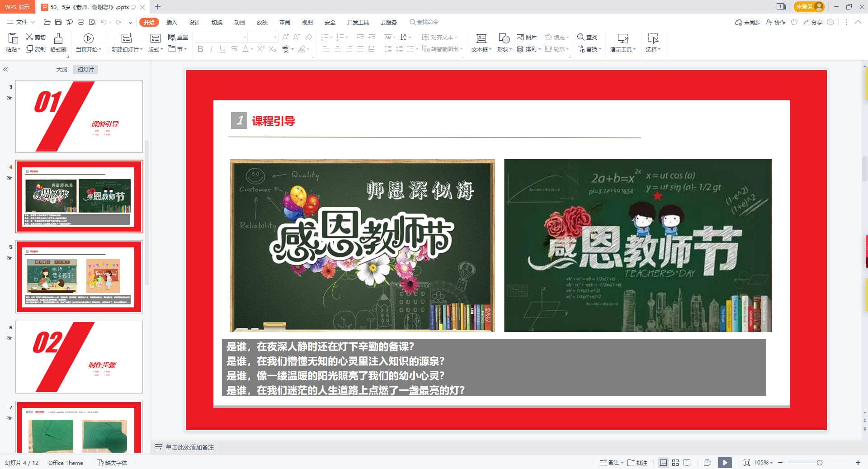Click the 形状 shapes icon

click(504, 38)
